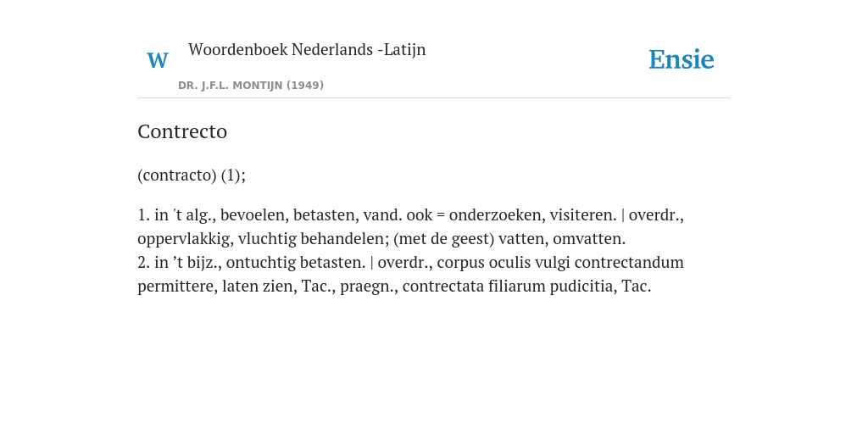
Task: Click the word visiteren
Action: (x=583, y=214)
